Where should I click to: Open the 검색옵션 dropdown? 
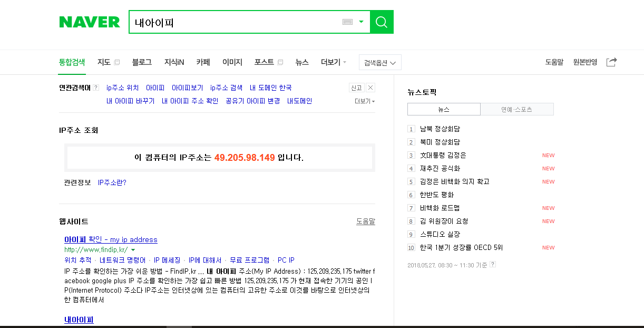click(380, 62)
